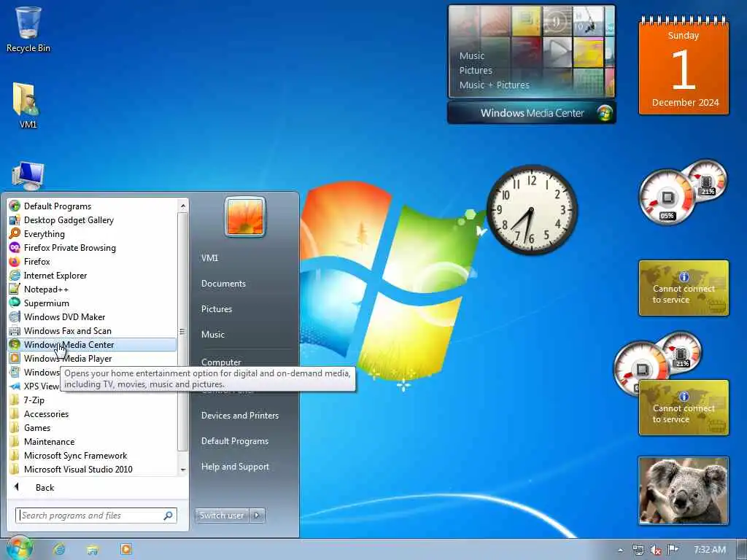The height and width of the screenshot is (560, 747).
Task: Open the shutdown options arrow
Action: tap(257, 516)
